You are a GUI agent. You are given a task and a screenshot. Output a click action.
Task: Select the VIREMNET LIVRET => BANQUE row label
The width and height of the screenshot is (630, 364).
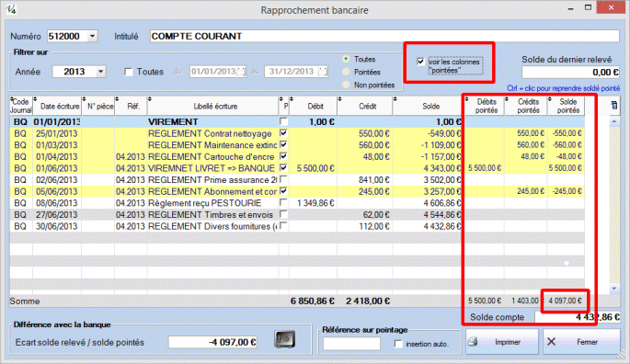point(212,168)
